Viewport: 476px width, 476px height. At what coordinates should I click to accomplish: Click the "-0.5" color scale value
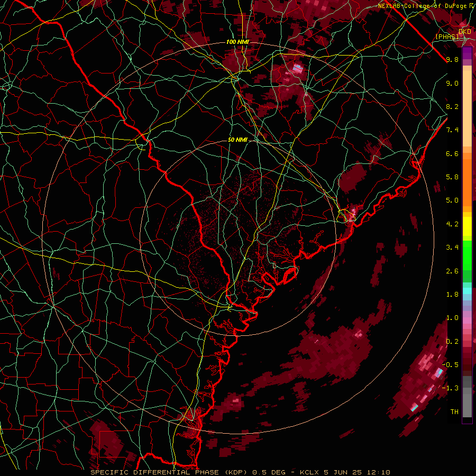450,365
